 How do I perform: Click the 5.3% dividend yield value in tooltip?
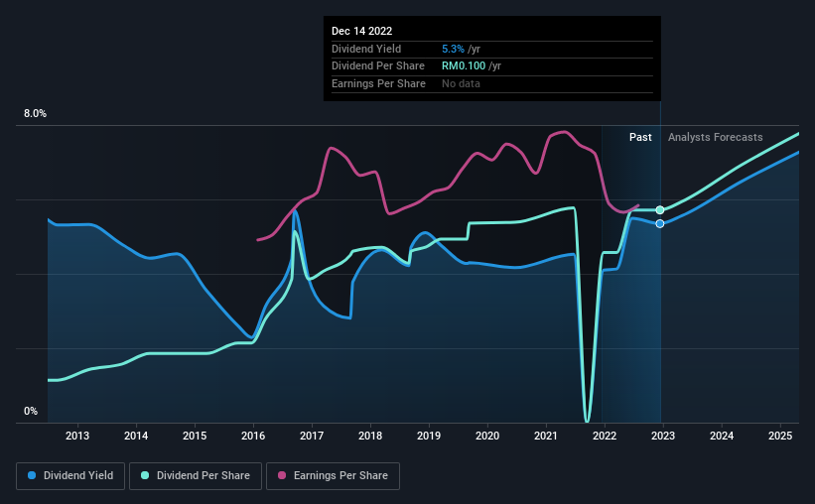(x=453, y=49)
